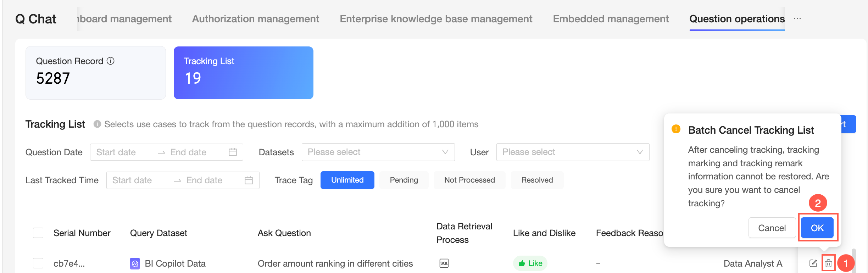Image resolution: width=868 pixels, height=273 pixels.
Task: Click the Tracking List hint info icon
Action: click(97, 124)
